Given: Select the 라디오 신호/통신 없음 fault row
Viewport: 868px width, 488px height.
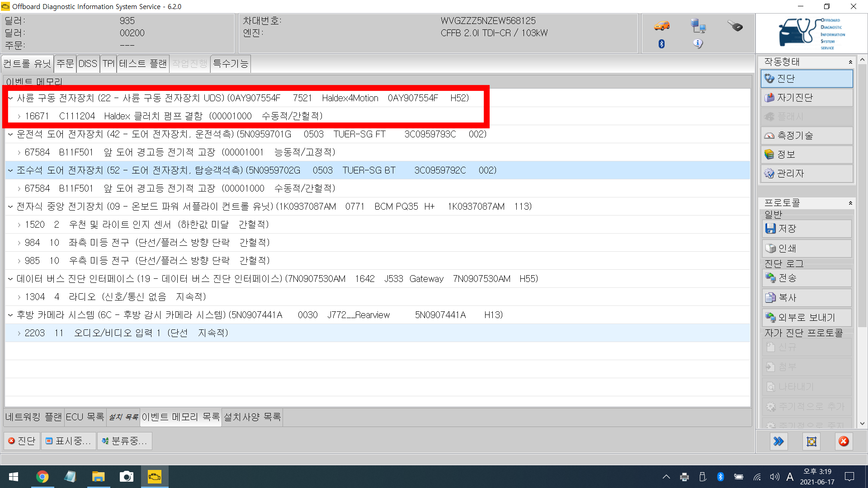Looking at the screenshot, I should (x=115, y=297).
